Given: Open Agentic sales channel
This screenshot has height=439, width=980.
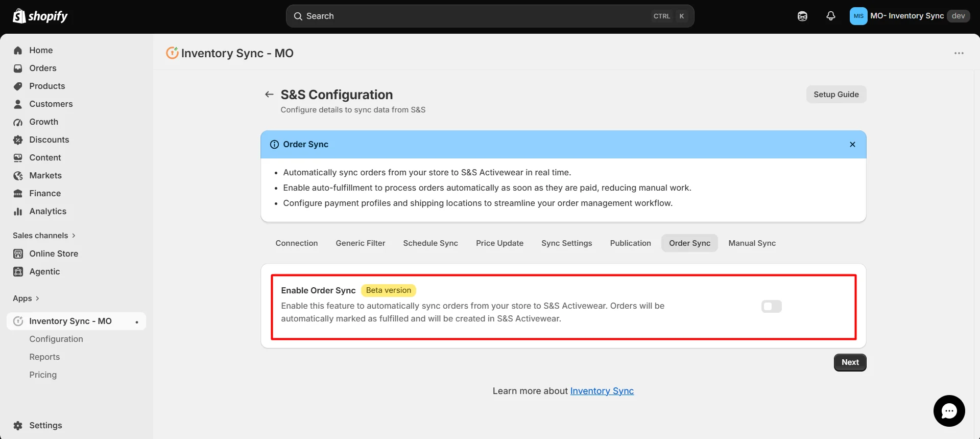Looking at the screenshot, I should coord(44,271).
